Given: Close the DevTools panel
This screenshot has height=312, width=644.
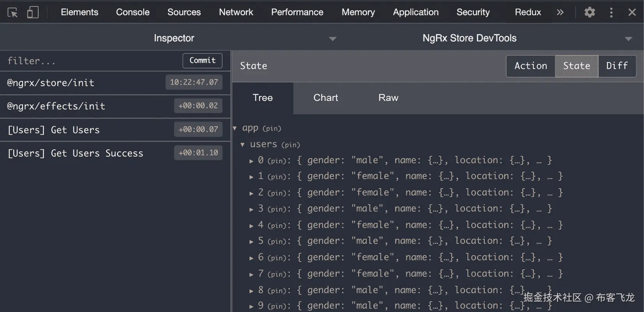Looking at the screenshot, I should (632, 12).
